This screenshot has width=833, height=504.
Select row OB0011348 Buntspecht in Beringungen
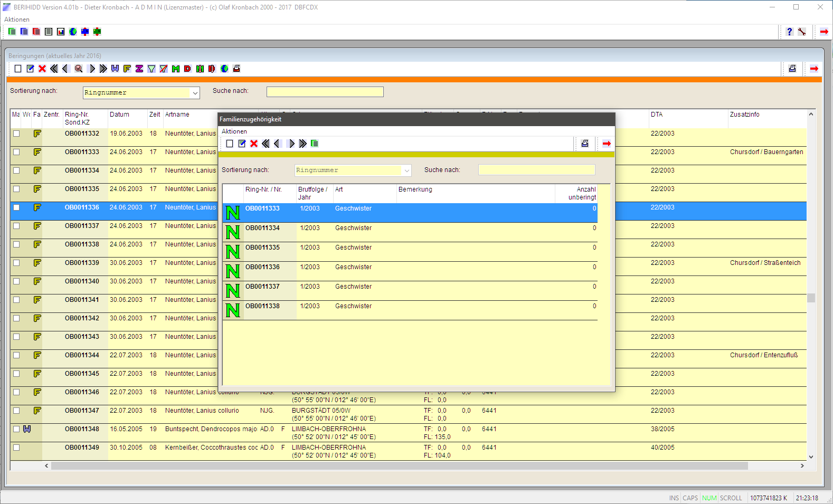point(409,433)
